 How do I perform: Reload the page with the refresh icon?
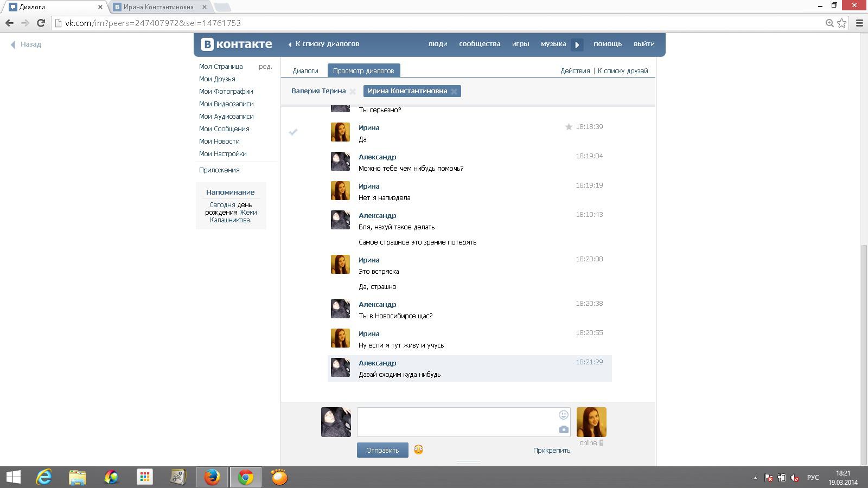tap(41, 23)
